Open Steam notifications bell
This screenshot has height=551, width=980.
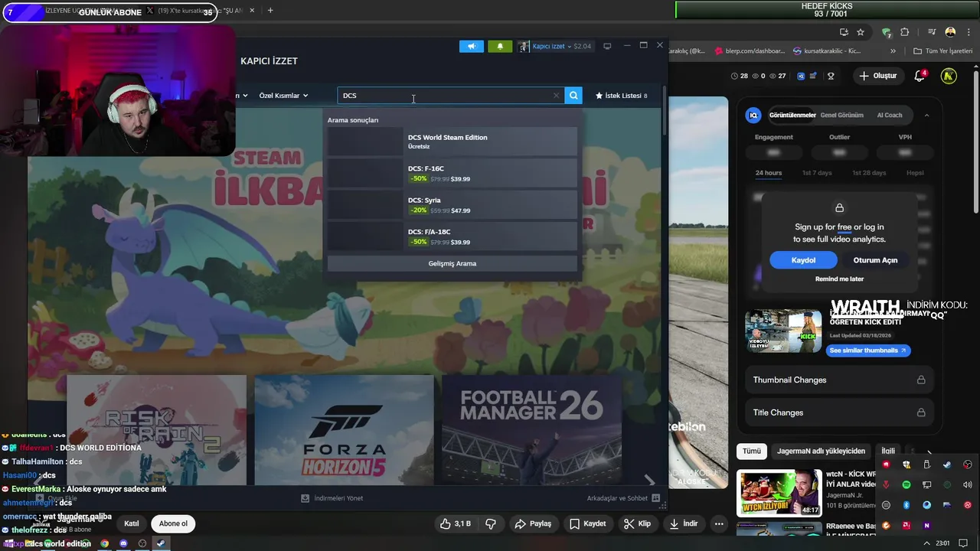click(500, 46)
